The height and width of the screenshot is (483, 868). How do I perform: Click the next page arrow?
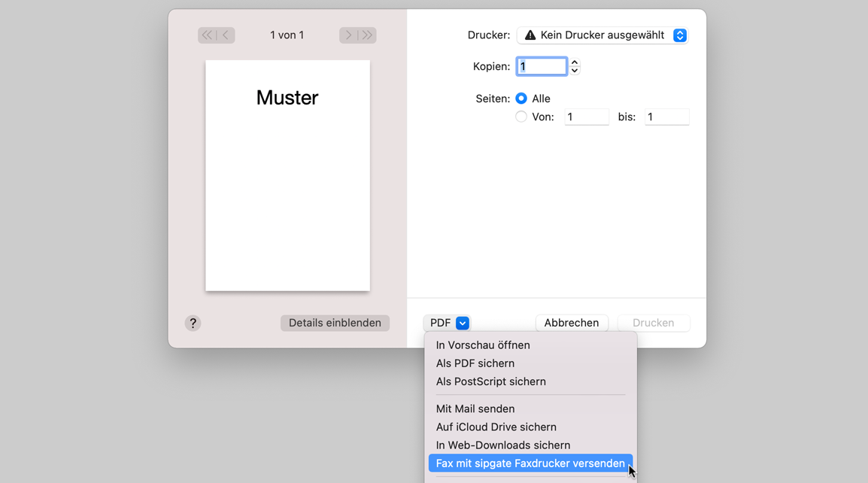(x=348, y=35)
